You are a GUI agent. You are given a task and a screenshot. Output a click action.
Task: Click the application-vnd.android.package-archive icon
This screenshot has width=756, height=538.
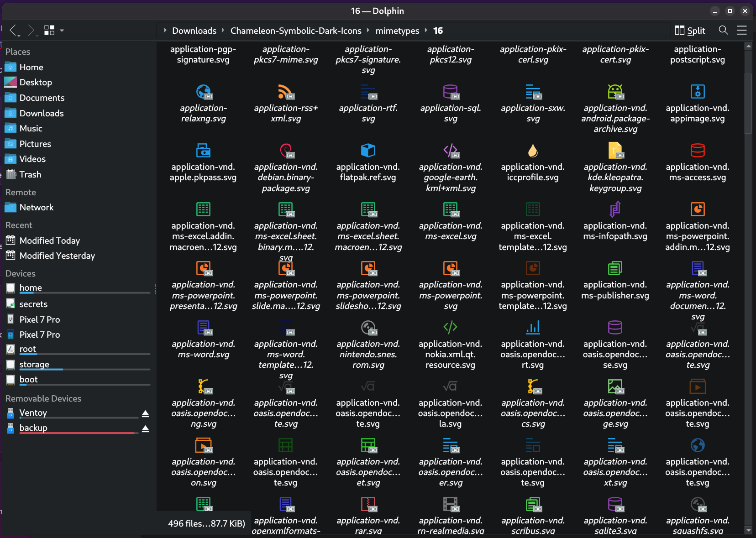pos(616,92)
